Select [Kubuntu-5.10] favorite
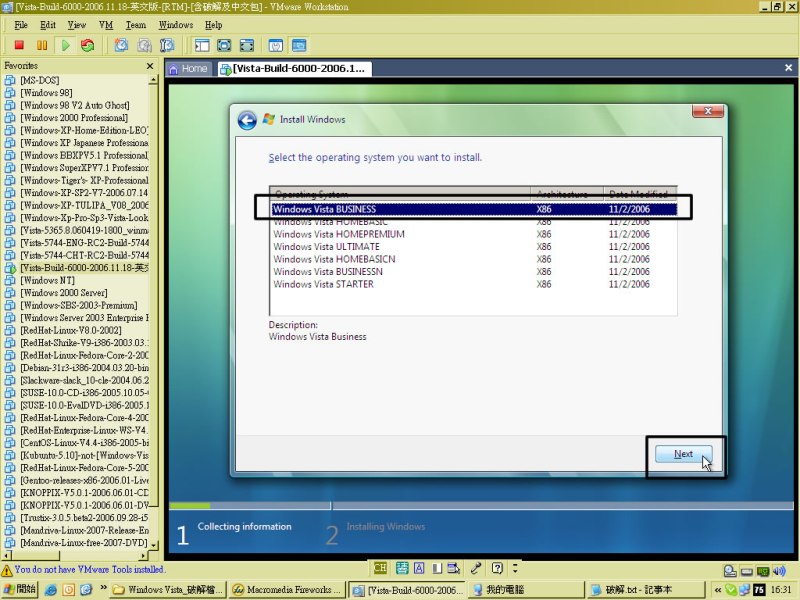The image size is (800, 600). [84, 456]
